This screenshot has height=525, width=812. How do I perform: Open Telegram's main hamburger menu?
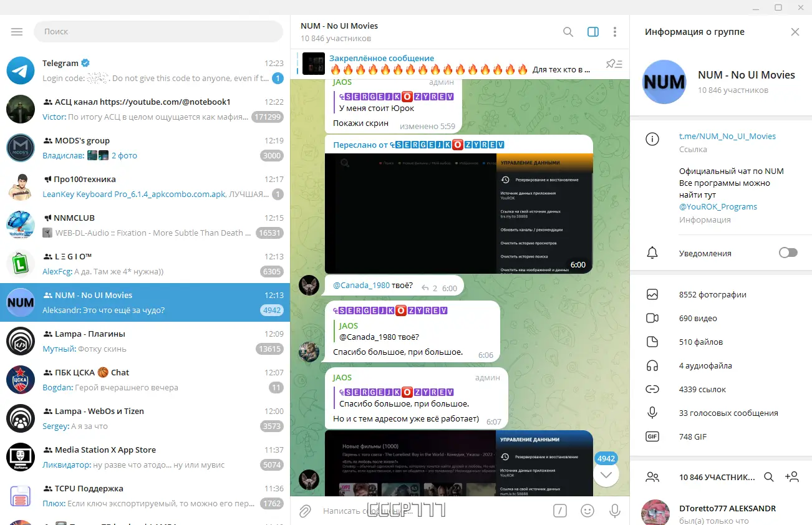17,31
